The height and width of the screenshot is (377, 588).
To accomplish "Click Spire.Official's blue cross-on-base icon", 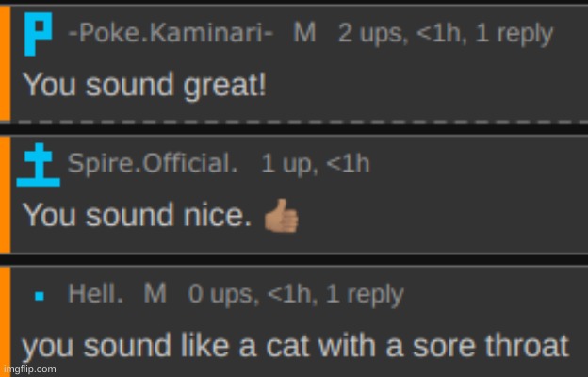I will (39, 165).
